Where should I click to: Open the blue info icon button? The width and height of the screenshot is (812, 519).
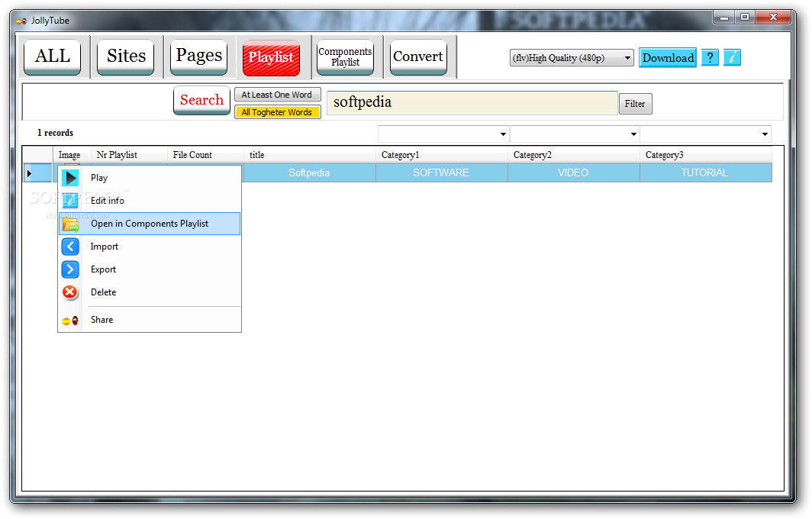tap(732, 57)
